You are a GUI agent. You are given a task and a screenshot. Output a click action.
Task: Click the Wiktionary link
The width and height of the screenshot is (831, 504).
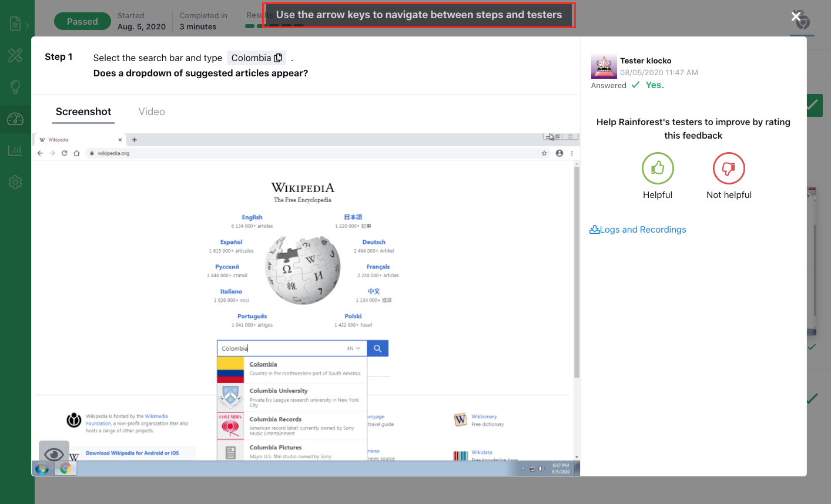[x=484, y=416]
